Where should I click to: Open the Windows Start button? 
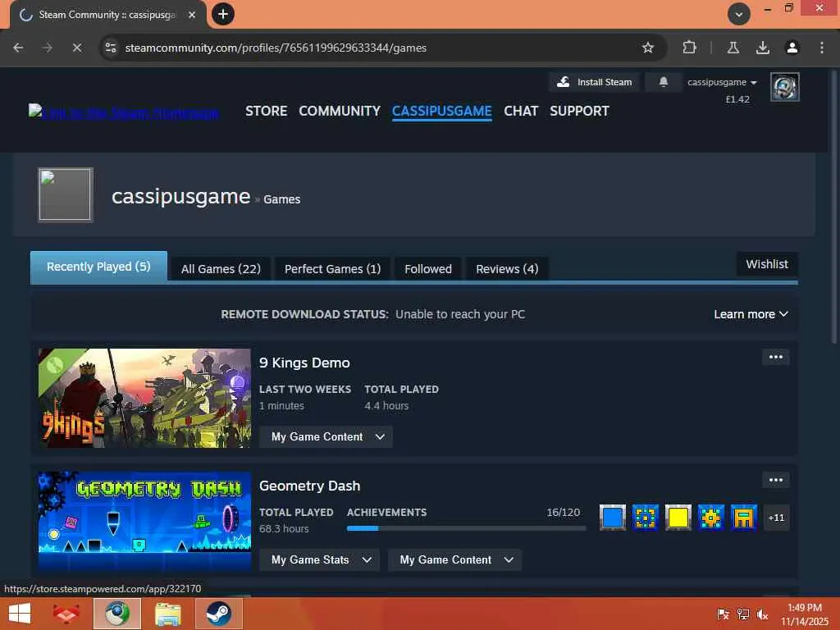click(x=20, y=614)
